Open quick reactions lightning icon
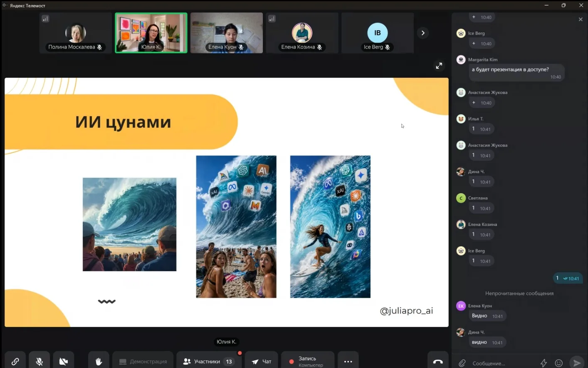The image size is (588, 368). [544, 363]
